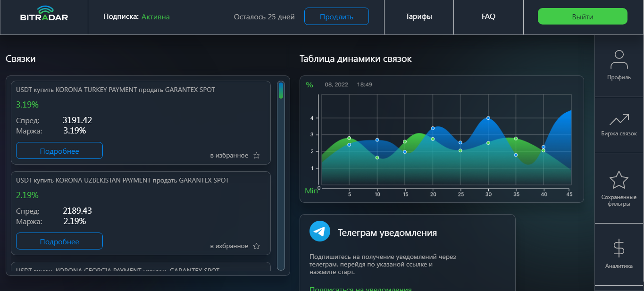The image size is (644, 291).
Task: Open the Profile person icon
Action: click(x=619, y=60)
